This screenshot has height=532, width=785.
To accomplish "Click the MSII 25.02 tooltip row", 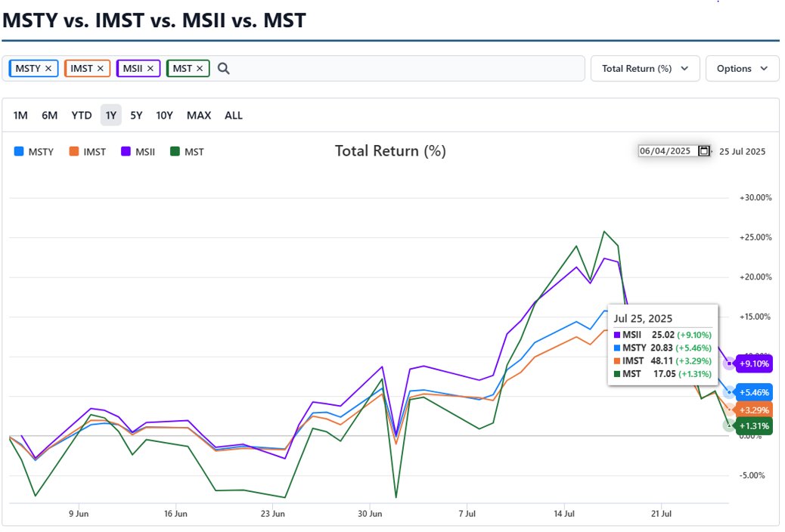I will tap(662, 335).
